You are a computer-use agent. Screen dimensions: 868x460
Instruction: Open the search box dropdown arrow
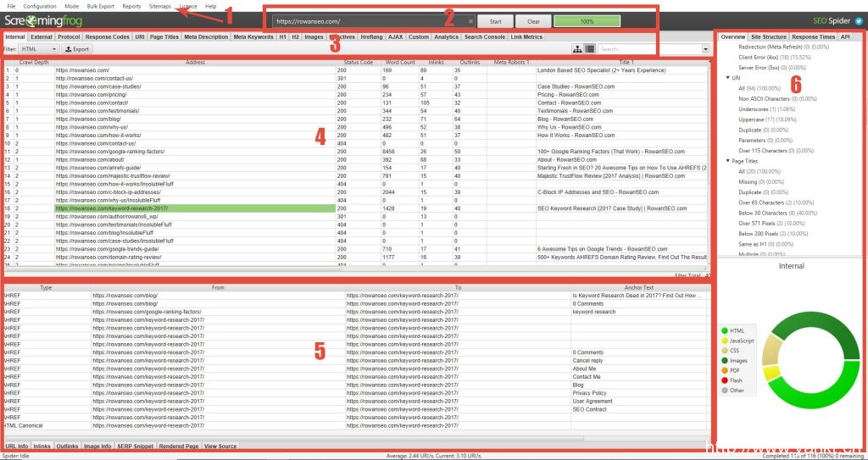pyautogui.click(x=705, y=49)
